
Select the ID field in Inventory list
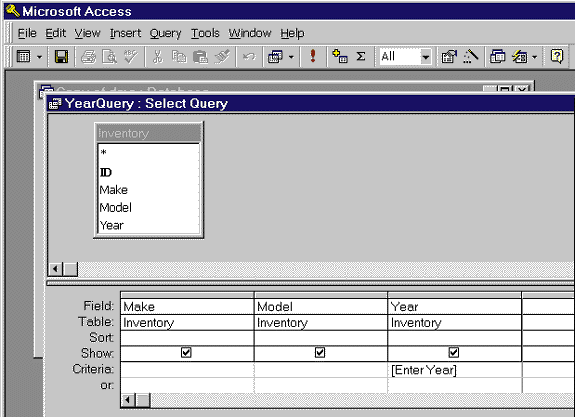pyautogui.click(x=149, y=172)
